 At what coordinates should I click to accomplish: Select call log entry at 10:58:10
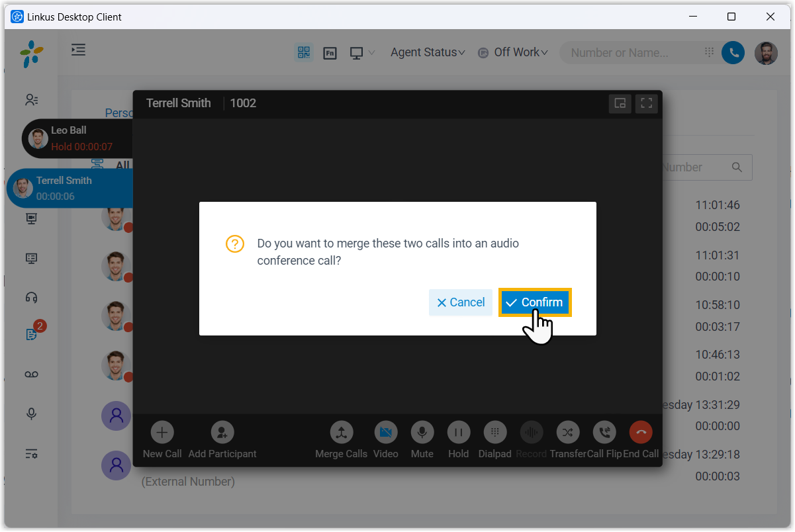pos(718,305)
